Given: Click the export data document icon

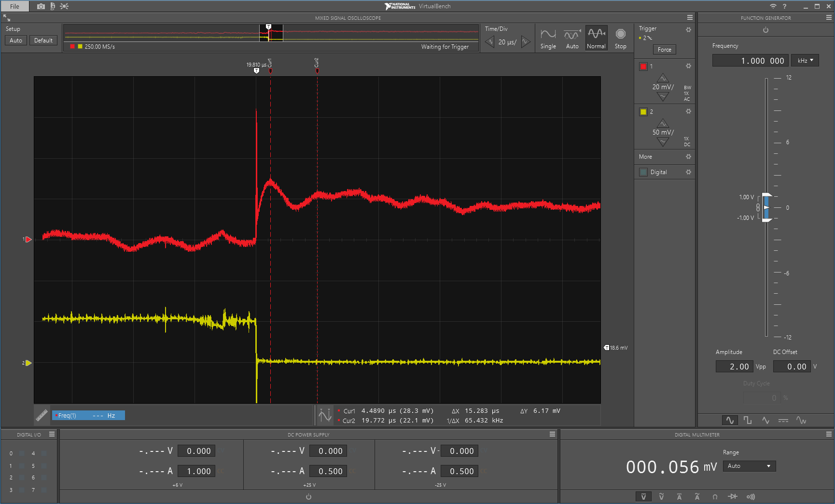Looking at the screenshot, I should 53,6.
